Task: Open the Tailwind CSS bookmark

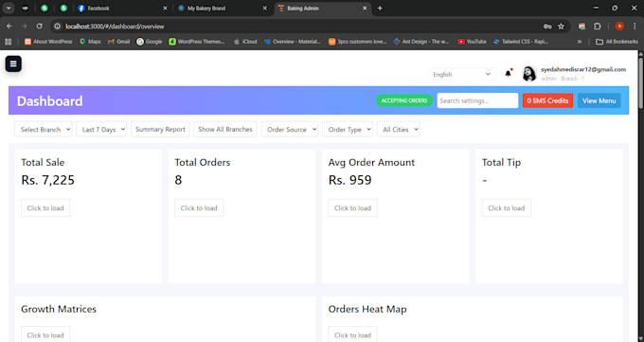Action: (x=521, y=42)
